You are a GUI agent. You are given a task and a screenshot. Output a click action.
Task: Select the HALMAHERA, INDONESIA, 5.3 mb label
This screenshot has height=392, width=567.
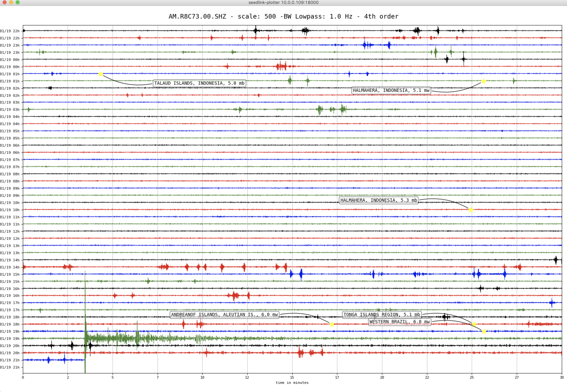tap(379, 200)
